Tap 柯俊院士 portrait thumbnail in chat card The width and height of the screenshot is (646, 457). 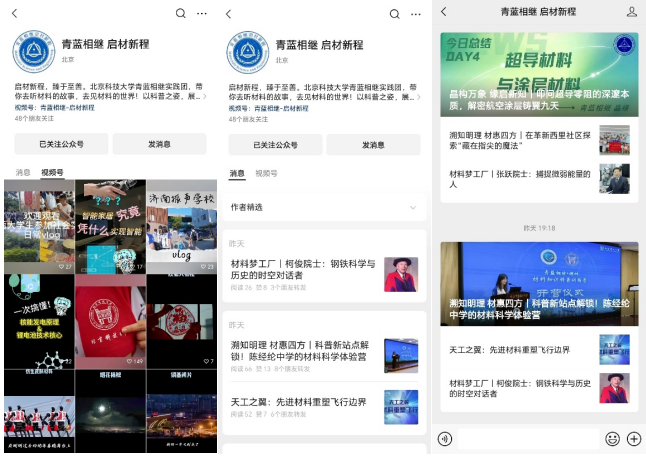click(x=614, y=388)
